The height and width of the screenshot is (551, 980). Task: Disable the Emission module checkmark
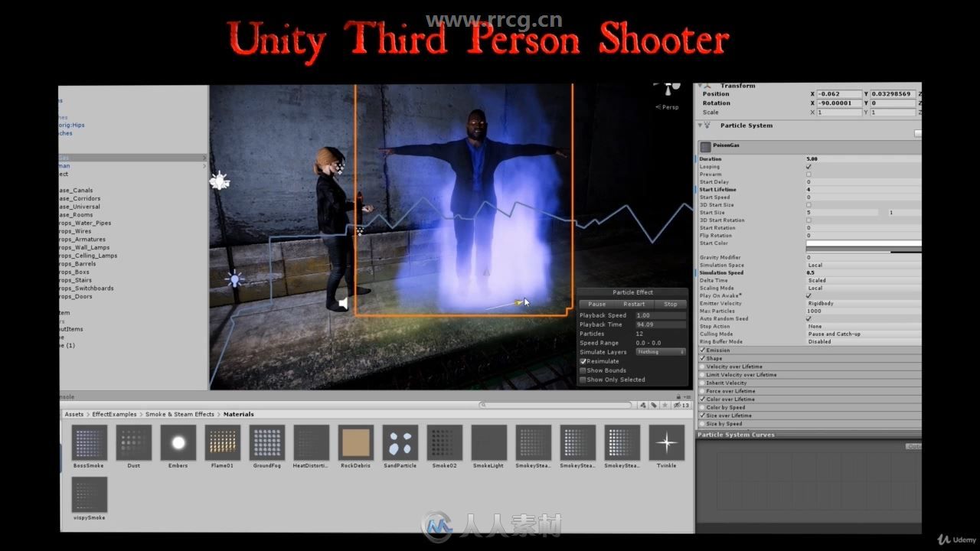[702, 350]
